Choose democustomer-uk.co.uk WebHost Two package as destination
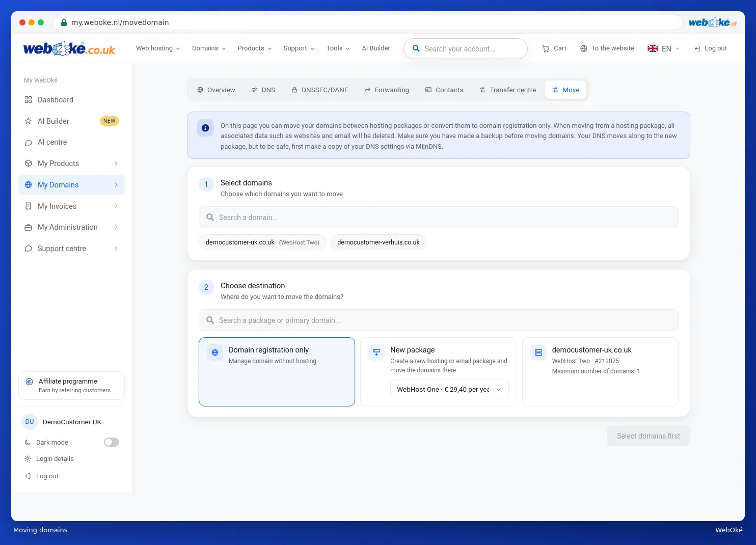Screen dimensions: 756x545 click(600, 372)
